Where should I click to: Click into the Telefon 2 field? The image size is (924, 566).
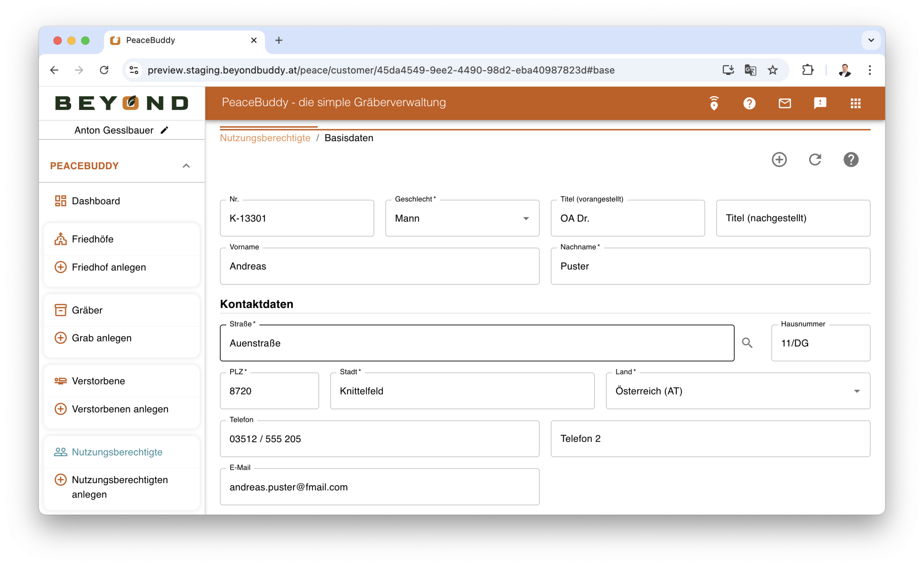click(x=710, y=439)
